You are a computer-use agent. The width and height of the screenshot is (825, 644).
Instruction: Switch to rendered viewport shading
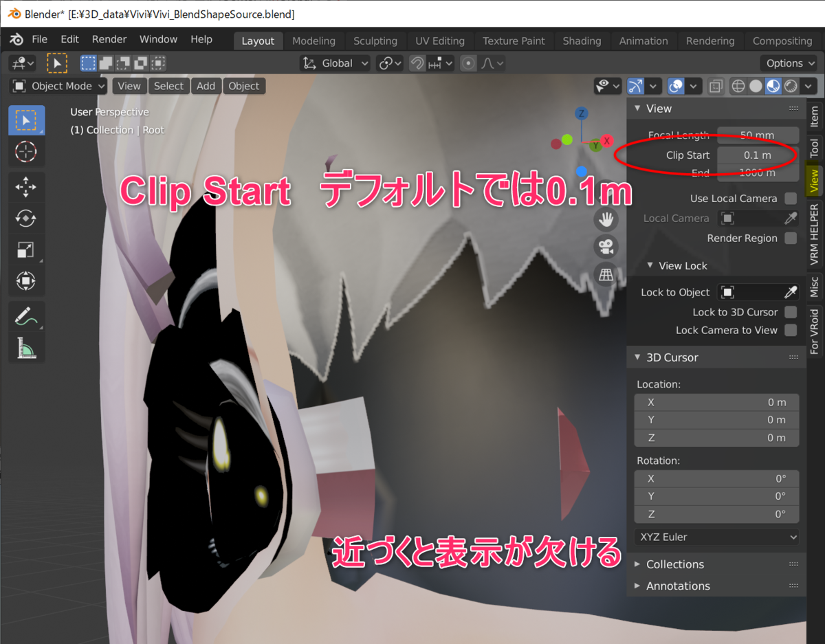(791, 87)
